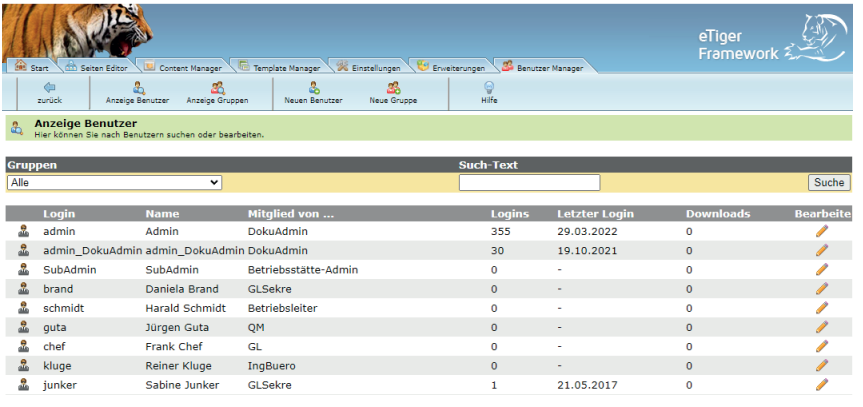Focus the Such-Text input field
Viewport: 863px width, 407px height.
tap(529, 183)
